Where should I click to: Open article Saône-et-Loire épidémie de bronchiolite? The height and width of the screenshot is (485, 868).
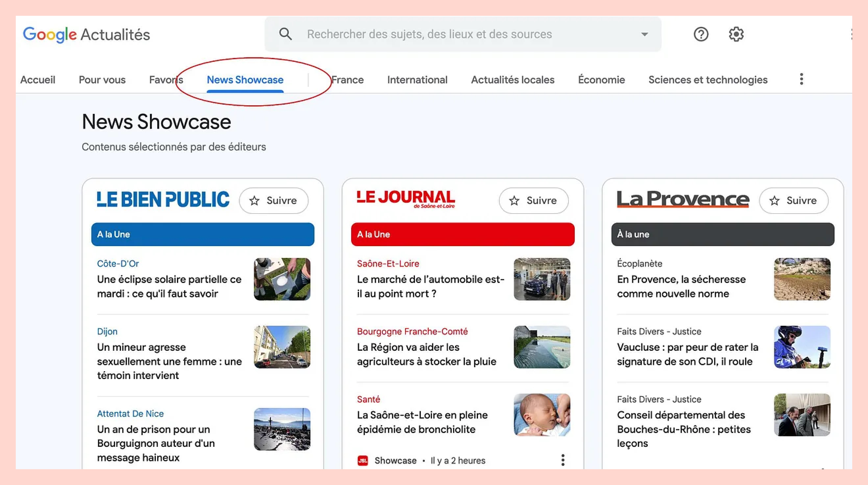coord(422,422)
